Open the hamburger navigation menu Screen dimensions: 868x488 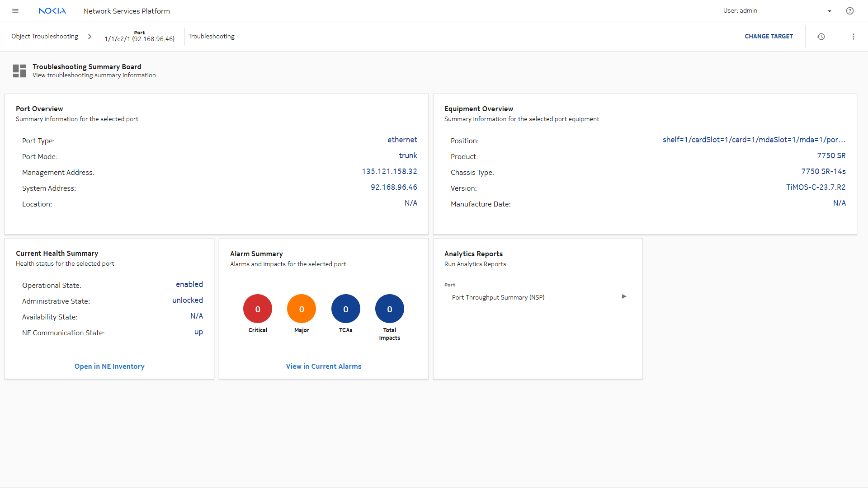click(x=15, y=11)
